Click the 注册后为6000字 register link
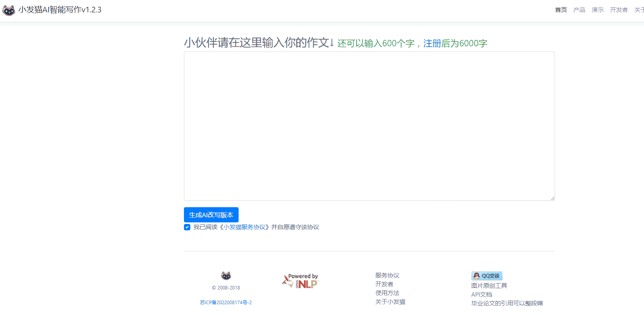Screen dimensions: 644x315 pyautogui.click(x=455, y=43)
